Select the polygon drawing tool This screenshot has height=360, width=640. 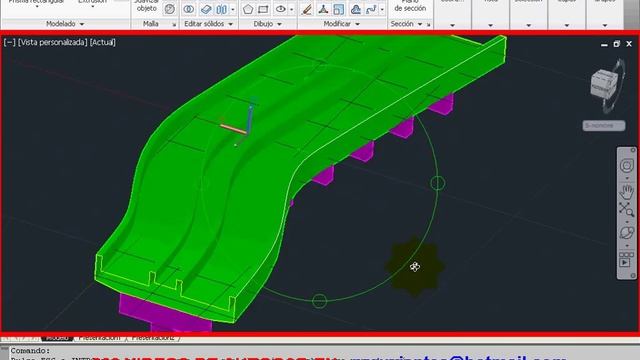point(248,9)
